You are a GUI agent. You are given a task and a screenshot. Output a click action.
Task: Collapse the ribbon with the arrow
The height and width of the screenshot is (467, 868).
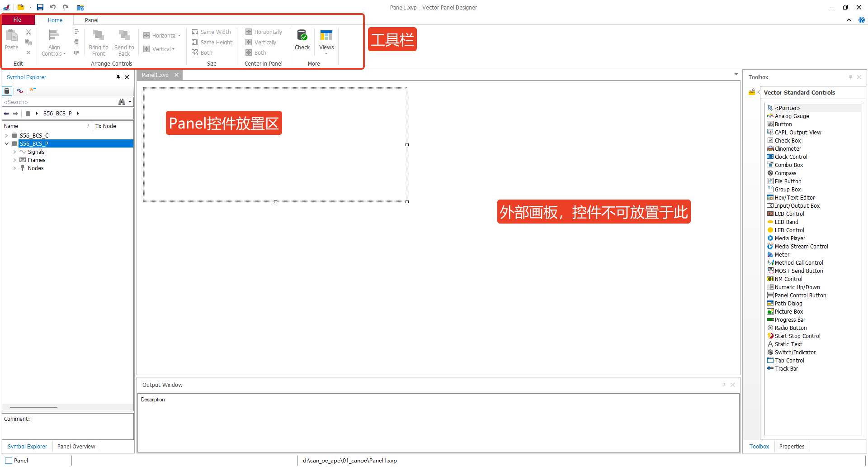[x=849, y=20]
